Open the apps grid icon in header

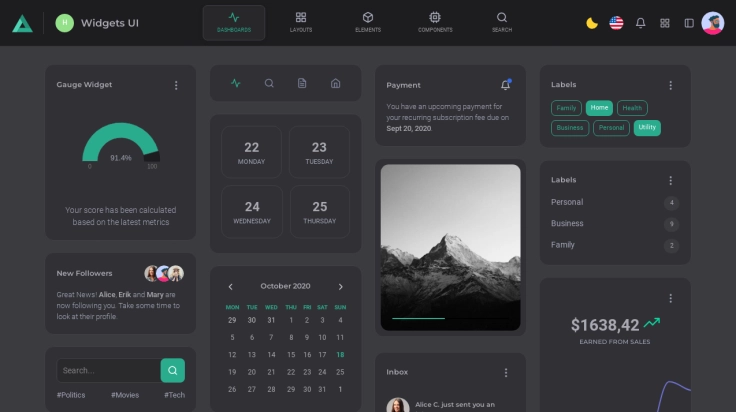tap(665, 23)
